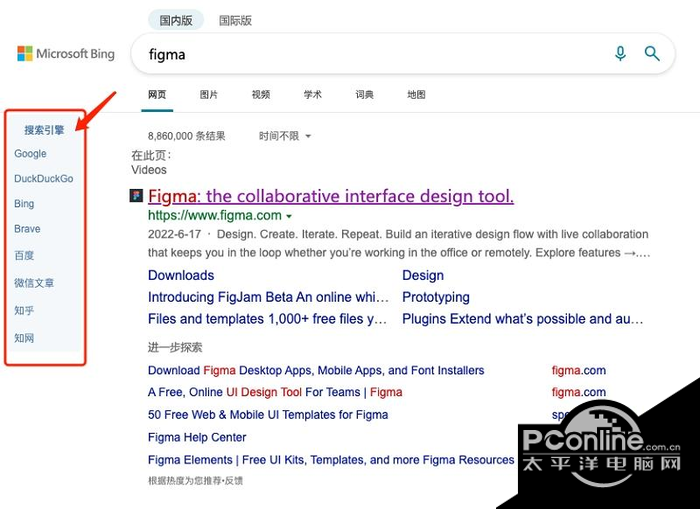
Task: Open Download Figma Desktop Apps link
Action: tap(316, 371)
